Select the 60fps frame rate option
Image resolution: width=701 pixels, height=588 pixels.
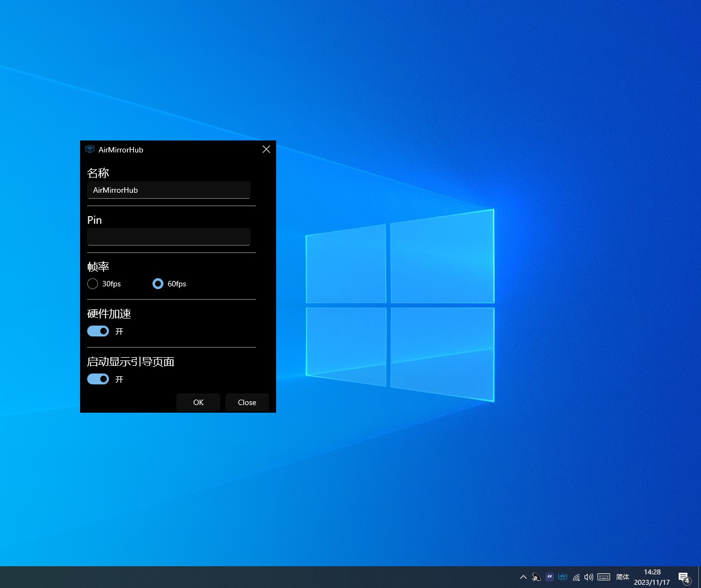[x=158, y=284]
